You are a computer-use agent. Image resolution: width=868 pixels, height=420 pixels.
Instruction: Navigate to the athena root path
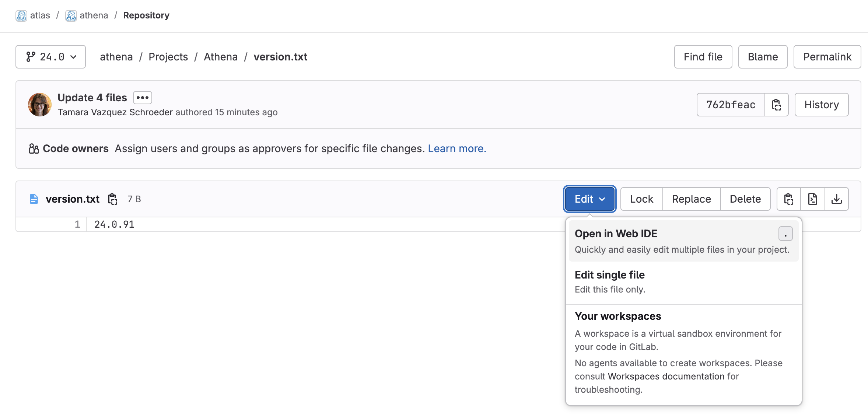pyautogui.click(x=116, y=57)
